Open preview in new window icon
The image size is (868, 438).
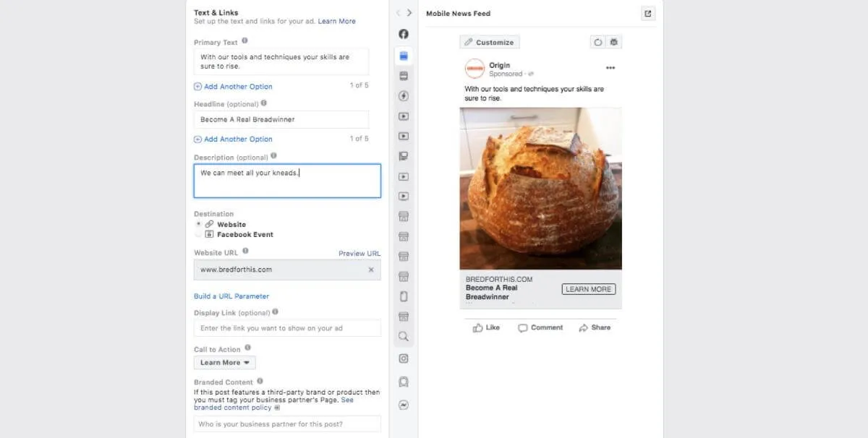647,14
